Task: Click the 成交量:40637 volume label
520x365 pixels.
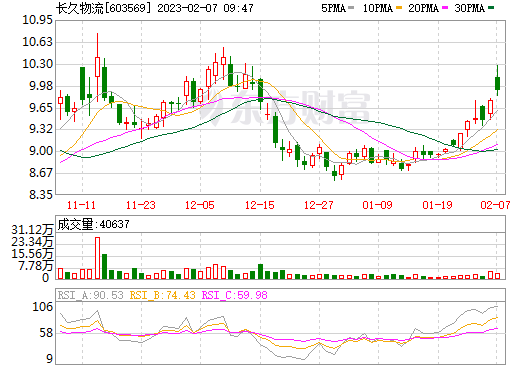Action: click(x=93, y=224)
